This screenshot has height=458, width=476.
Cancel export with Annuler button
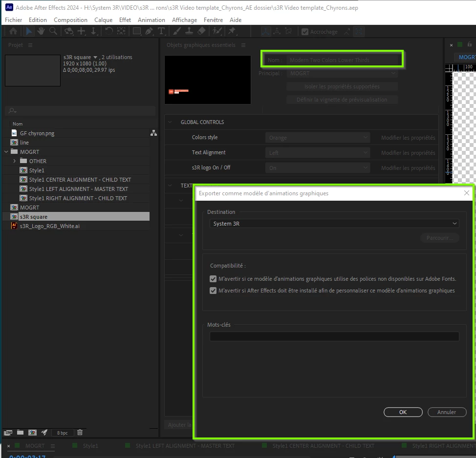447,412
